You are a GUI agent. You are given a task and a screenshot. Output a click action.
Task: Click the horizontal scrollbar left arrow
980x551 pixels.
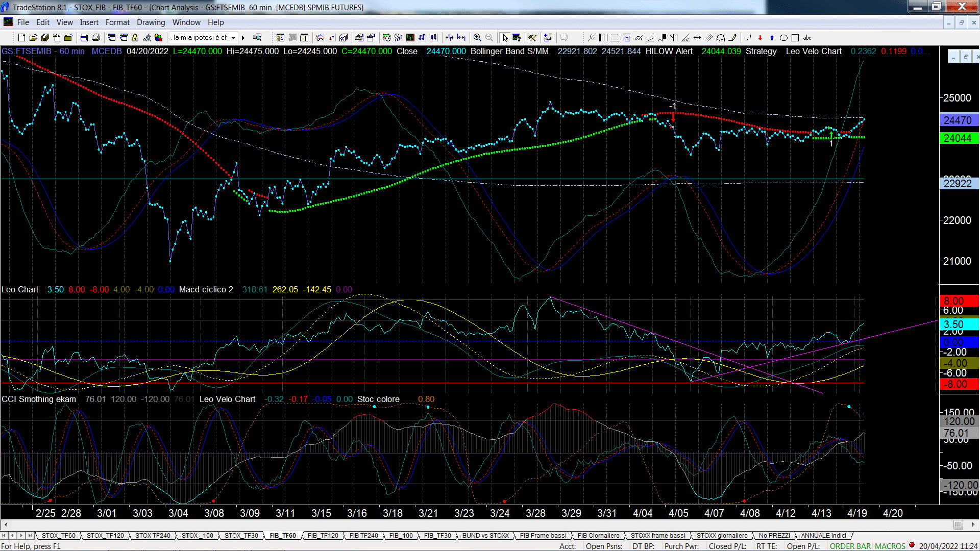(x=6, y=524)
